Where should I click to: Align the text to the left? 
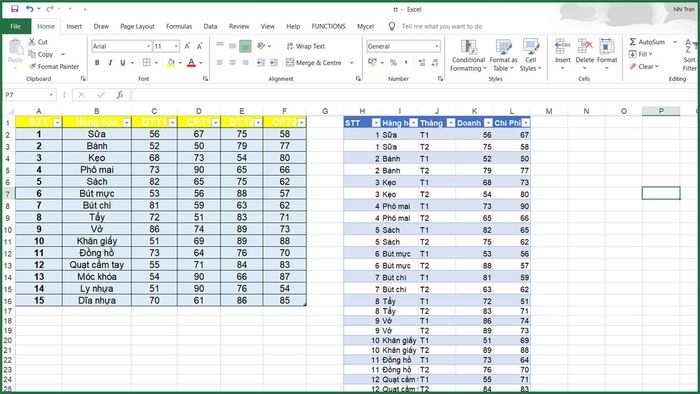click(x=220, y=62)
